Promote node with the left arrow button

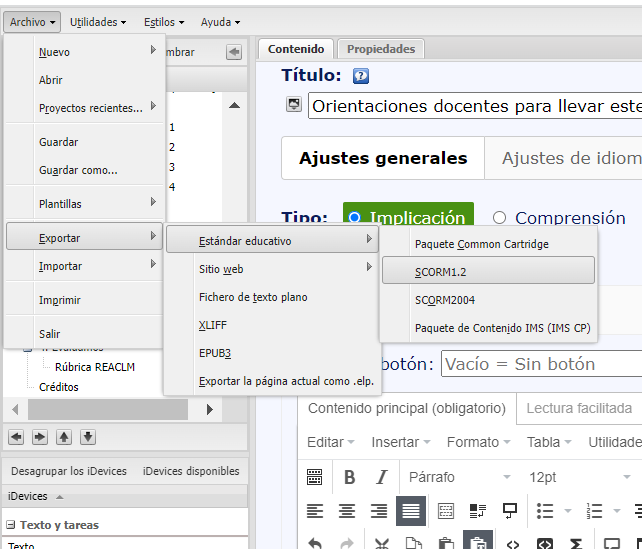click(x=16, y=437)
